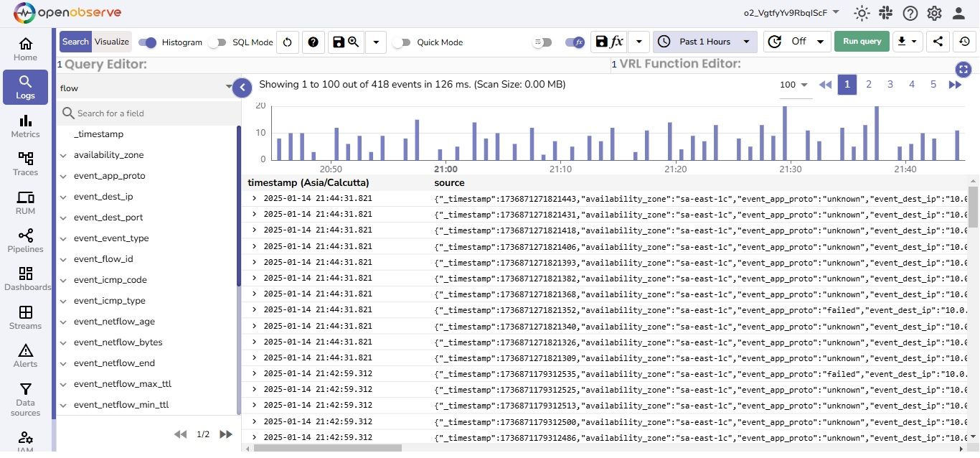This screenshot has height=458, width=980.
Task: Open the Logs section in the sidebar
Action: [x=25, y=87]
